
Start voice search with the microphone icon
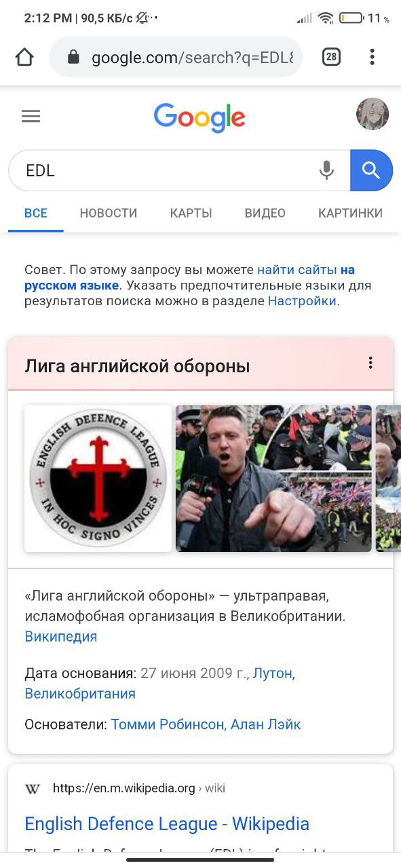click(326, 170)
